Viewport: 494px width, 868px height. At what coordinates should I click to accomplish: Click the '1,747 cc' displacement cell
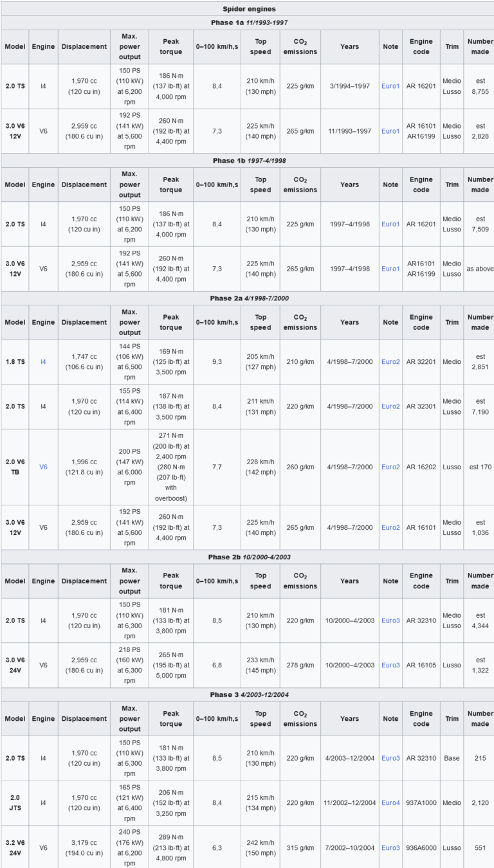click(x=84, y=362)
